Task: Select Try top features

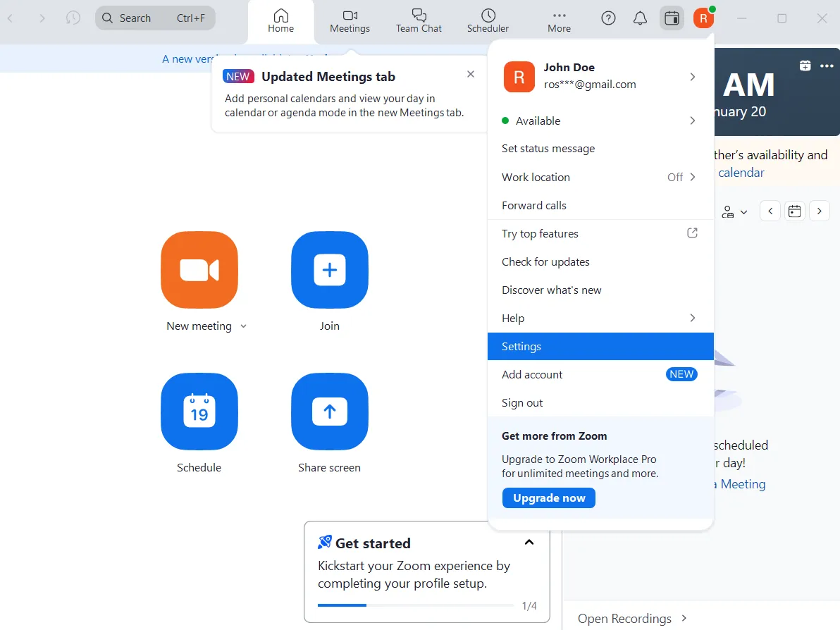Action: coord(600,233)
